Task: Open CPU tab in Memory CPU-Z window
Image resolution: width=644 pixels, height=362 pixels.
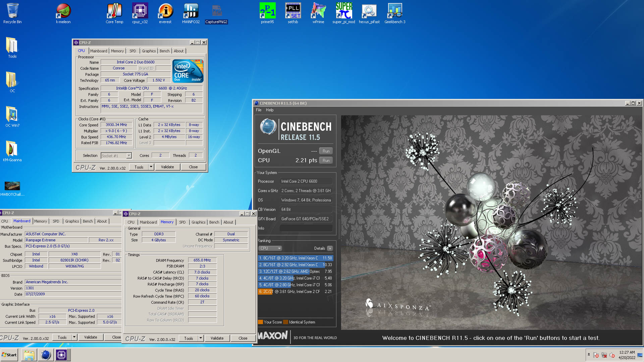Action: 131,222
